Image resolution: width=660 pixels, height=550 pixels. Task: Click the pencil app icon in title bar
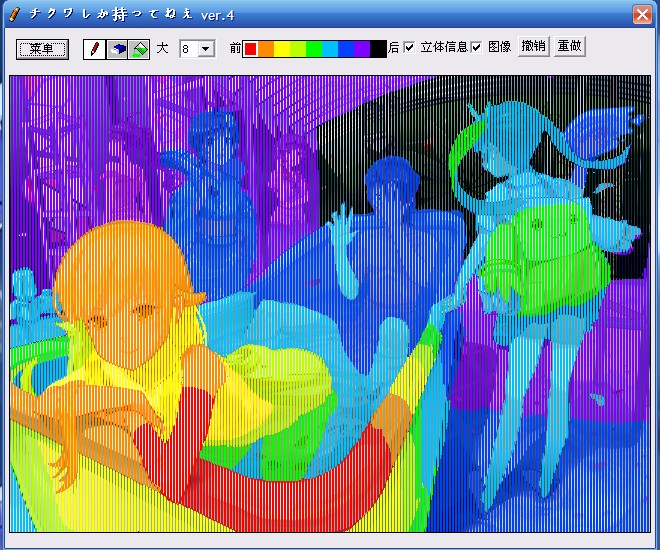(13, 14)
